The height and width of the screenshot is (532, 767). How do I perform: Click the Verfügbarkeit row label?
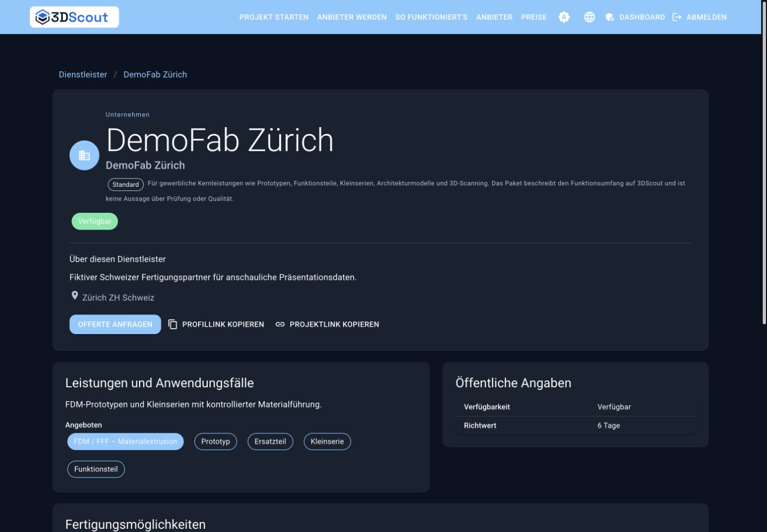[487, 407]
